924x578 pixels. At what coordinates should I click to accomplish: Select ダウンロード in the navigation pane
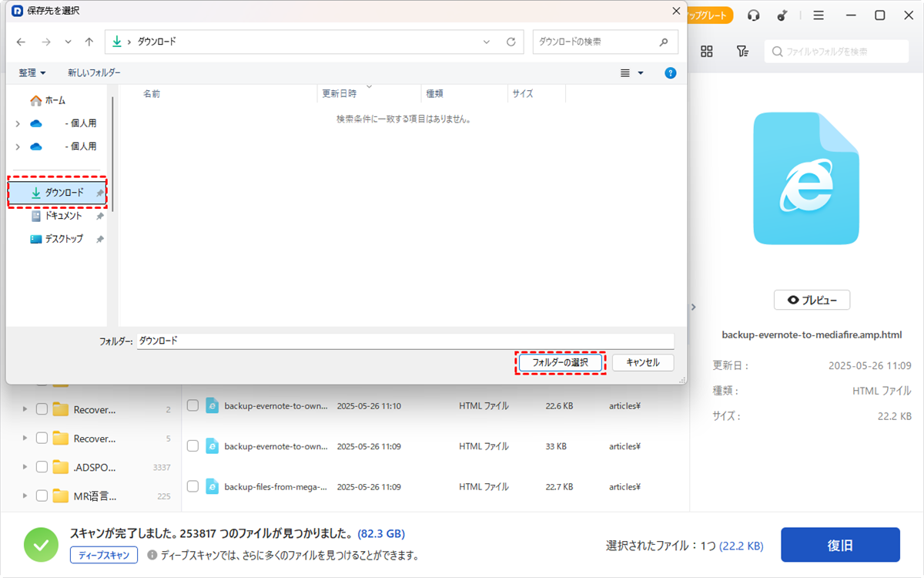click(57, 193)
